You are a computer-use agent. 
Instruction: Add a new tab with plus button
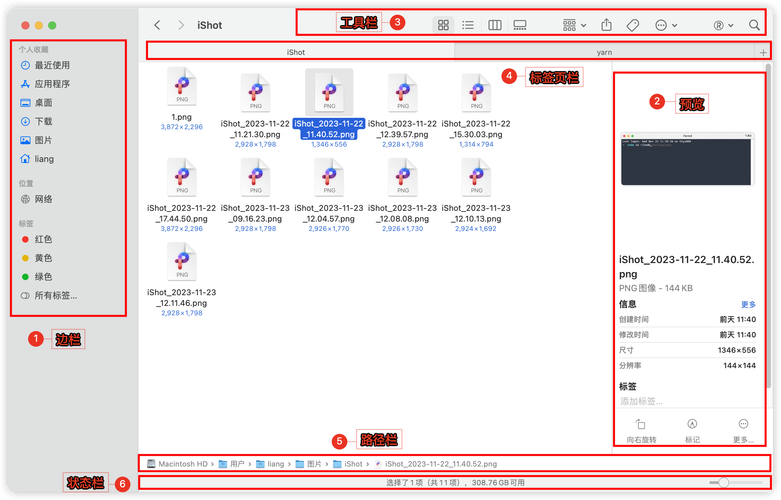763,51
